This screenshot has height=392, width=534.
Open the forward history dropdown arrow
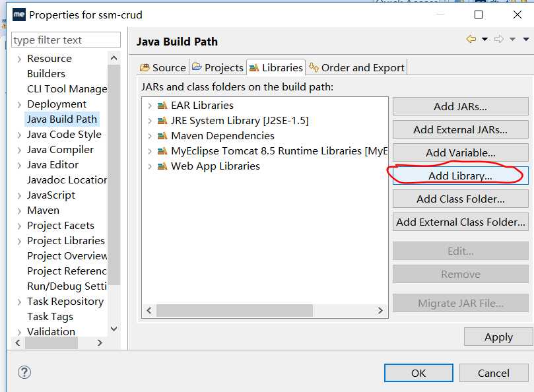[x=512, y=40]
